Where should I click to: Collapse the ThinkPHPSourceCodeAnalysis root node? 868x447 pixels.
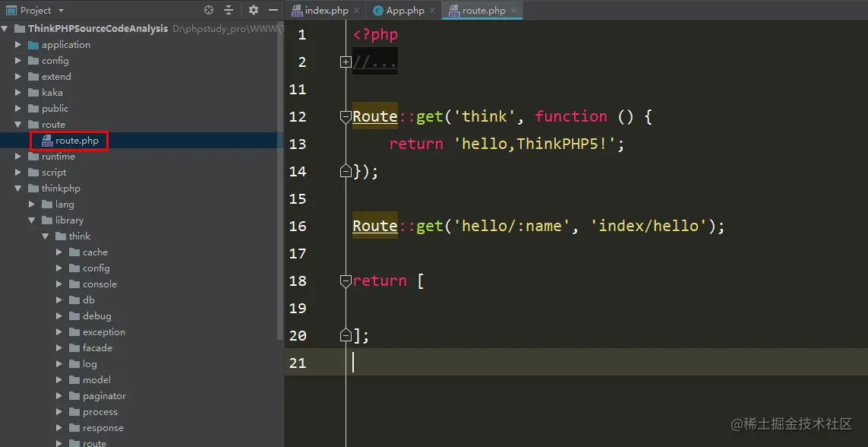(x=5, y=29)
